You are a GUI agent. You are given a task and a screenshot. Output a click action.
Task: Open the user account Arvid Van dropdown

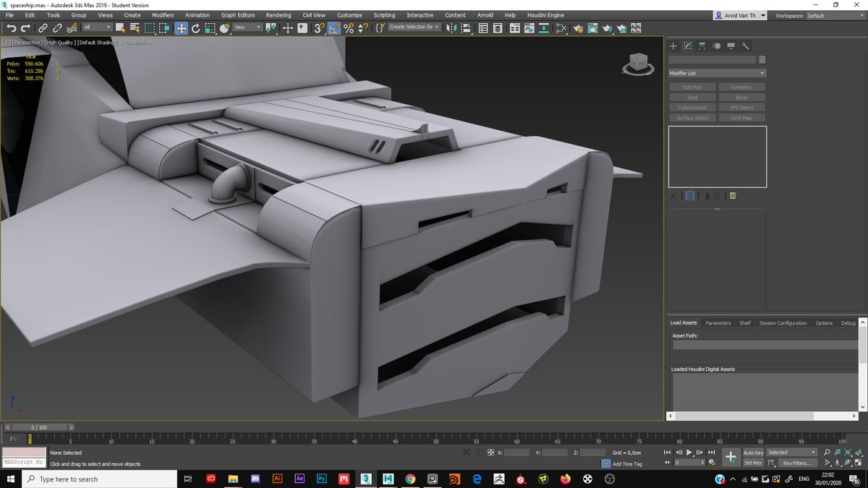[x=741, y=15]
